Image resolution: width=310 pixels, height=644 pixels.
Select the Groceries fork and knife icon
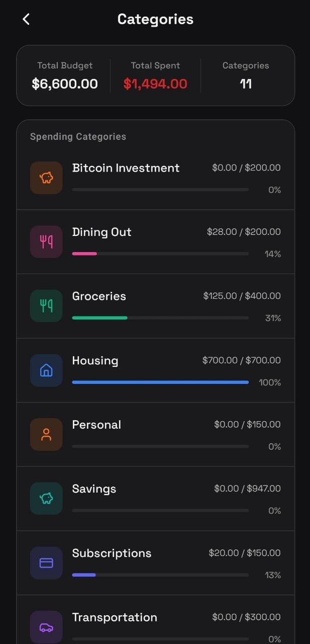[x=46, y=306]
